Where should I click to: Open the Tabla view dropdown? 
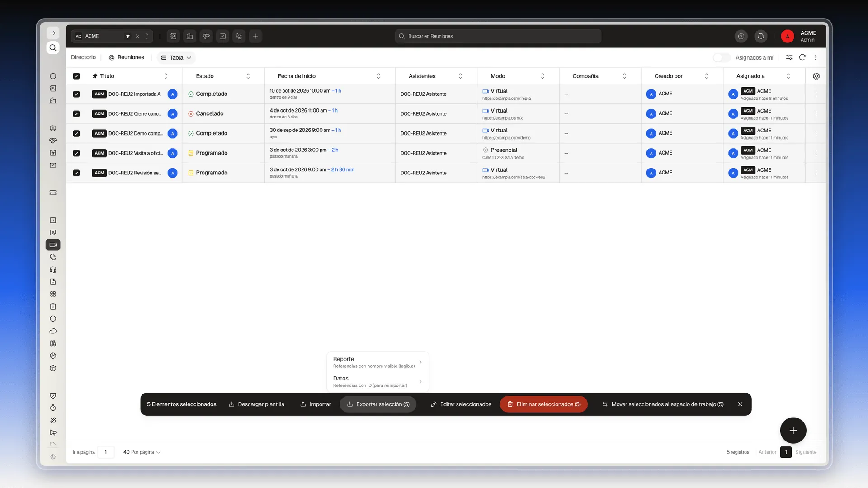pyautogui.click(x=176, y=57)
